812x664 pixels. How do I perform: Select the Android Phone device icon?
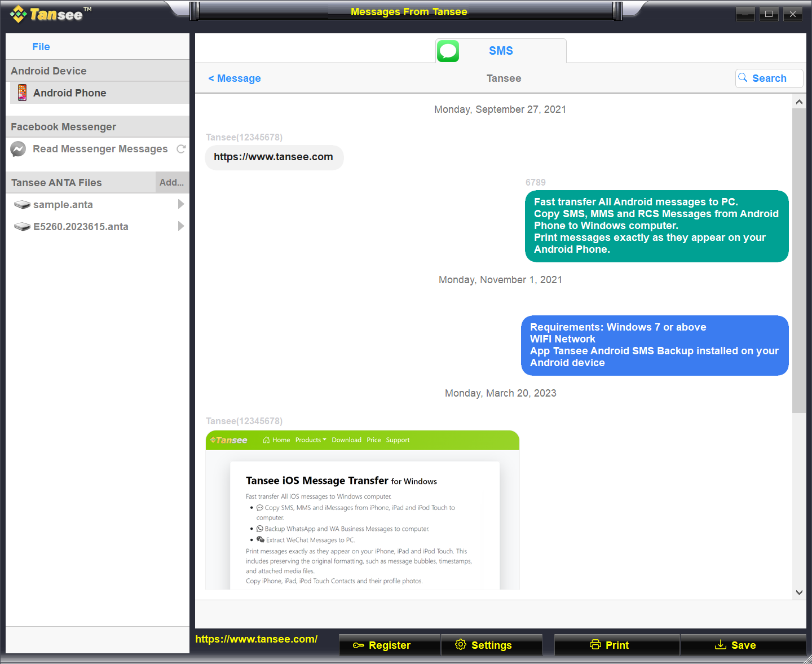pos(22,93)
